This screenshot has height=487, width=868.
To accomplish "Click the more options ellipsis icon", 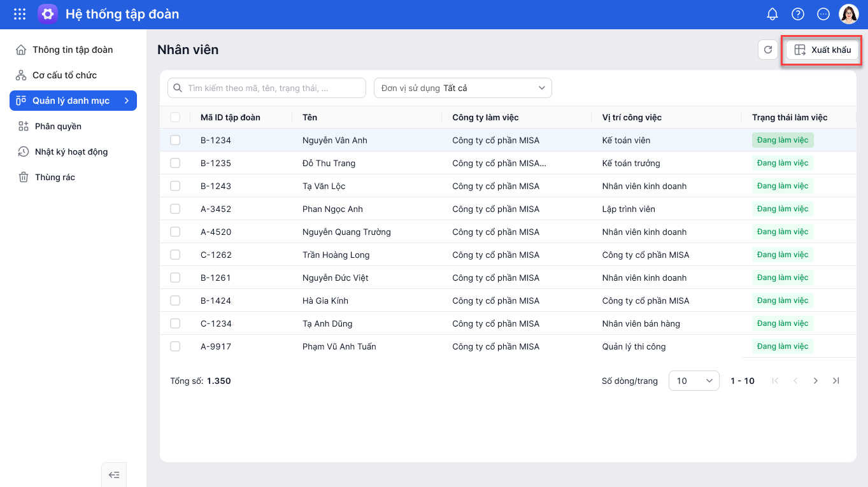I will (823, 14).
